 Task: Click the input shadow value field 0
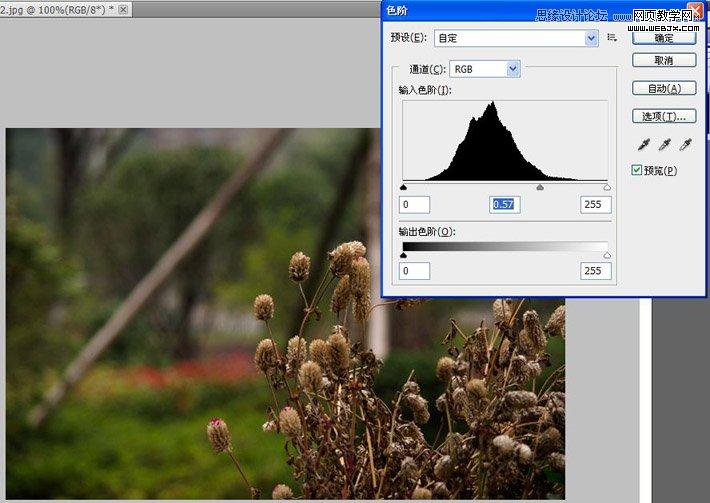pyautogui.click(x=414, y=205)
